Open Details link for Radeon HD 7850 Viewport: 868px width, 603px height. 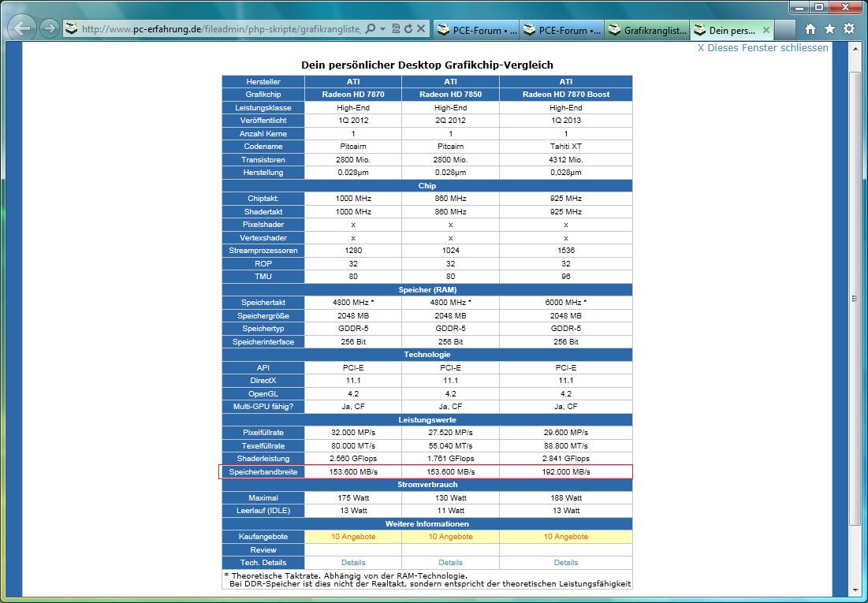(x=450, y=563)
